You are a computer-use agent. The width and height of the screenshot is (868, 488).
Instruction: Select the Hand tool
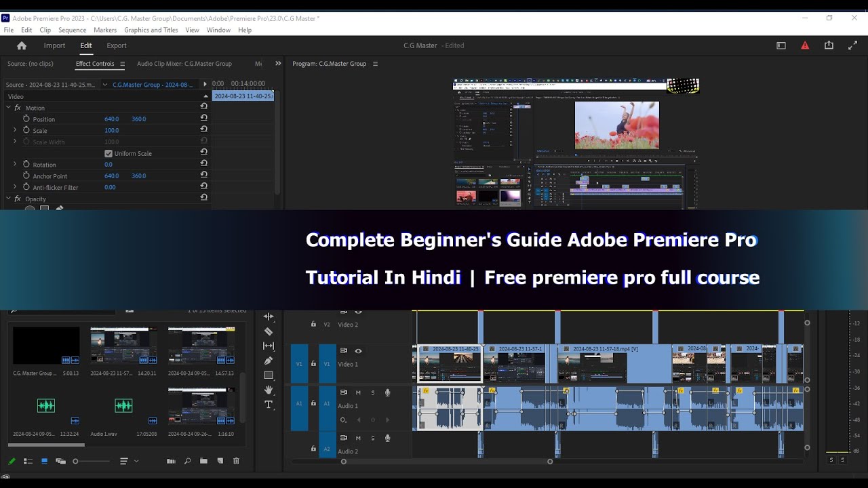[269, 390]
